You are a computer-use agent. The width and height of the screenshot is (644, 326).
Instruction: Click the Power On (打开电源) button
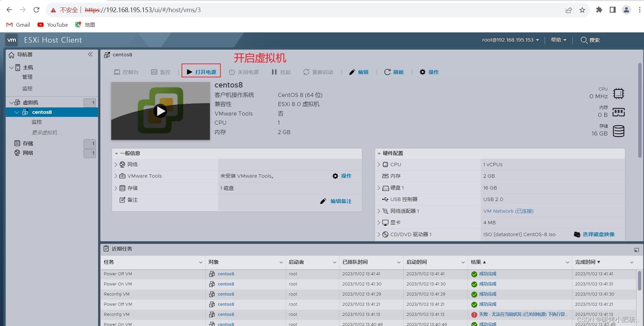click(201, 72)
